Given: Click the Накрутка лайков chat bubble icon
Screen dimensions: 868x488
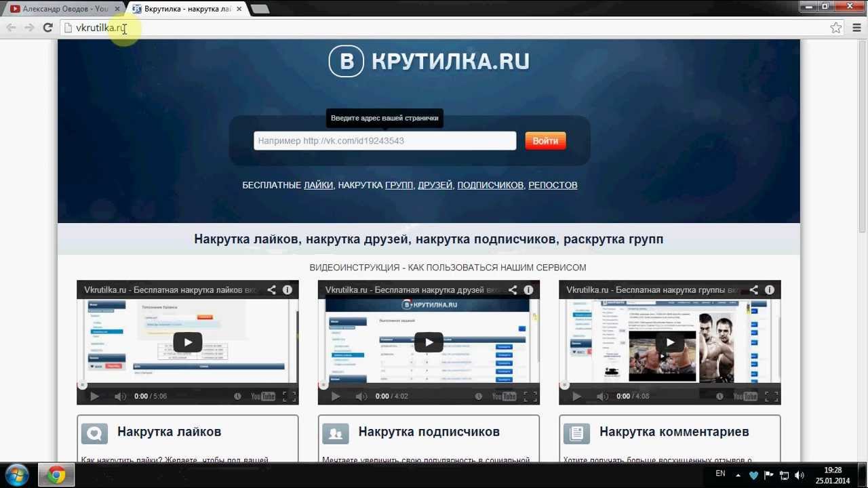Looking at the screenshot, I should point(95,433).
